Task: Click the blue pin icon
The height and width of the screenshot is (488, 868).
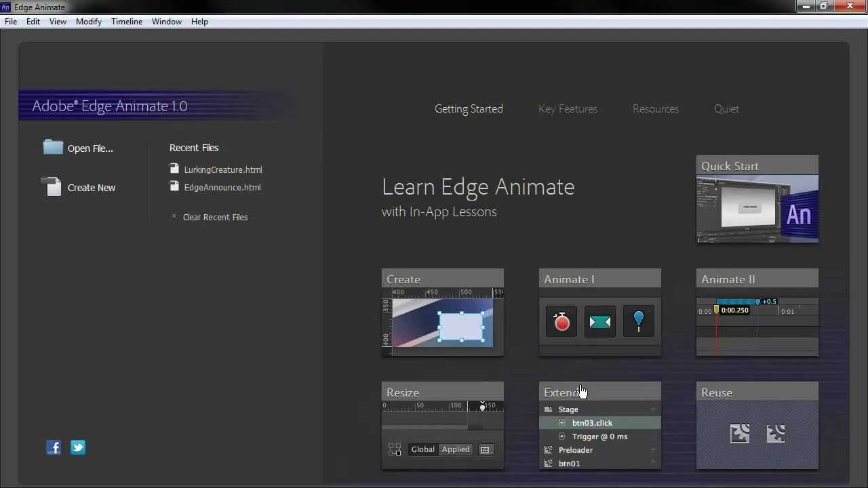Action: coord(638,321)
